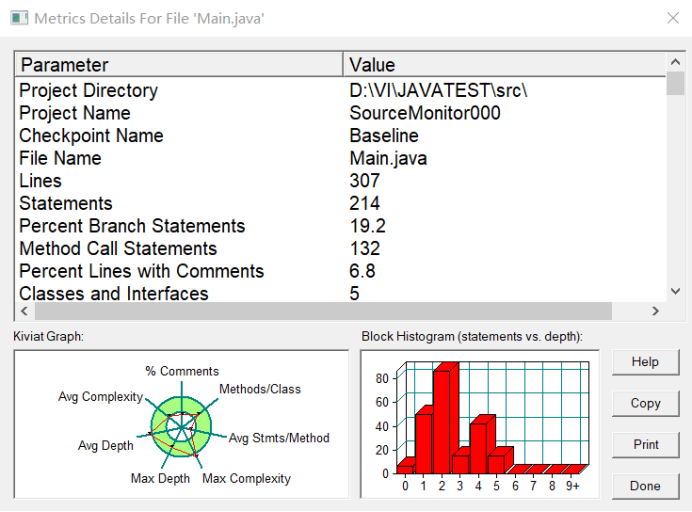The height and width of the screenshot is (512, 692).
Task: Click the histogram bar at depth 3
Action: (460, 464)
